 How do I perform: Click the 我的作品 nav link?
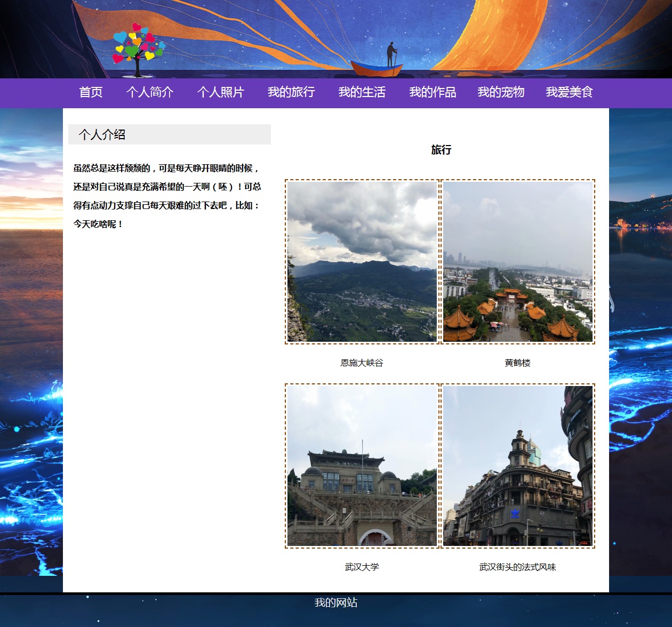point(433,92)
